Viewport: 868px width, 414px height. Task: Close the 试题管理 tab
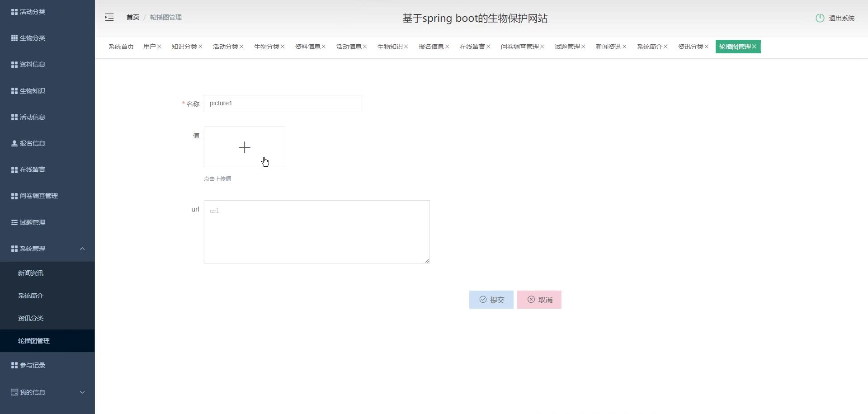pos(583,47)
